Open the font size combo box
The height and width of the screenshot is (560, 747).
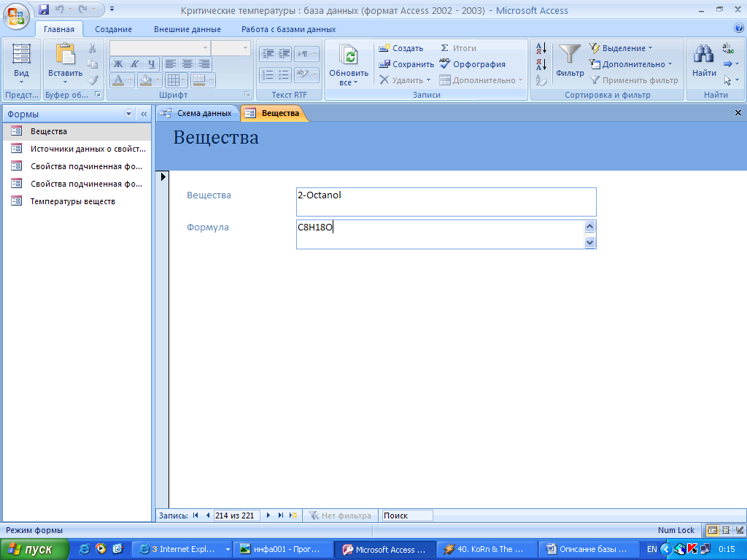(231, 47)
